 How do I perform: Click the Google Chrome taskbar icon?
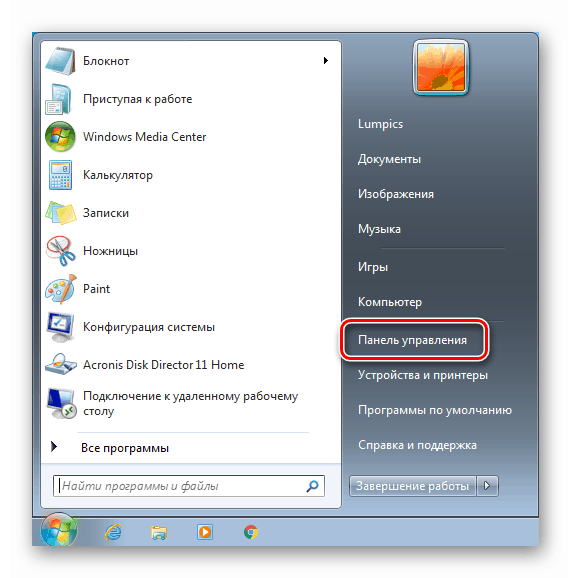(251, 532)
